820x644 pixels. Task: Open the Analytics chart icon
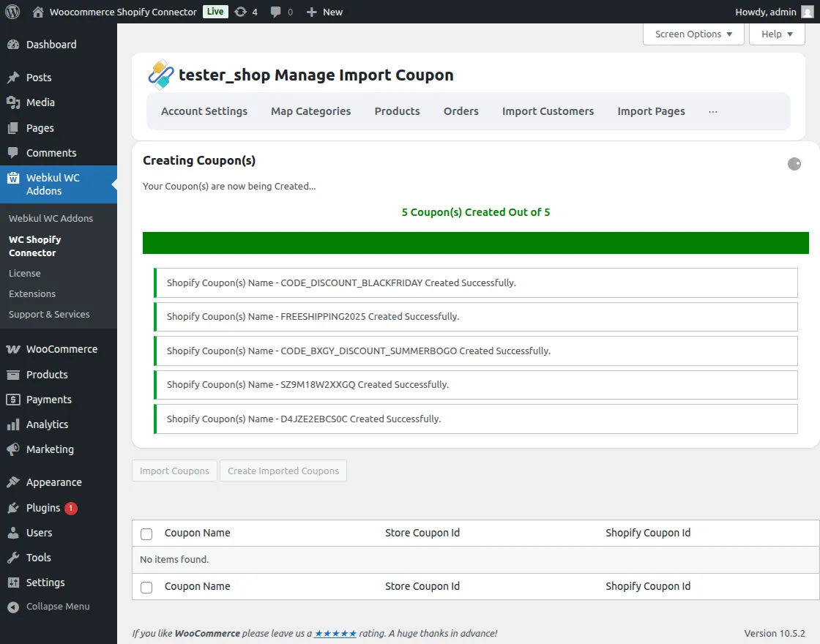(13, 424)
